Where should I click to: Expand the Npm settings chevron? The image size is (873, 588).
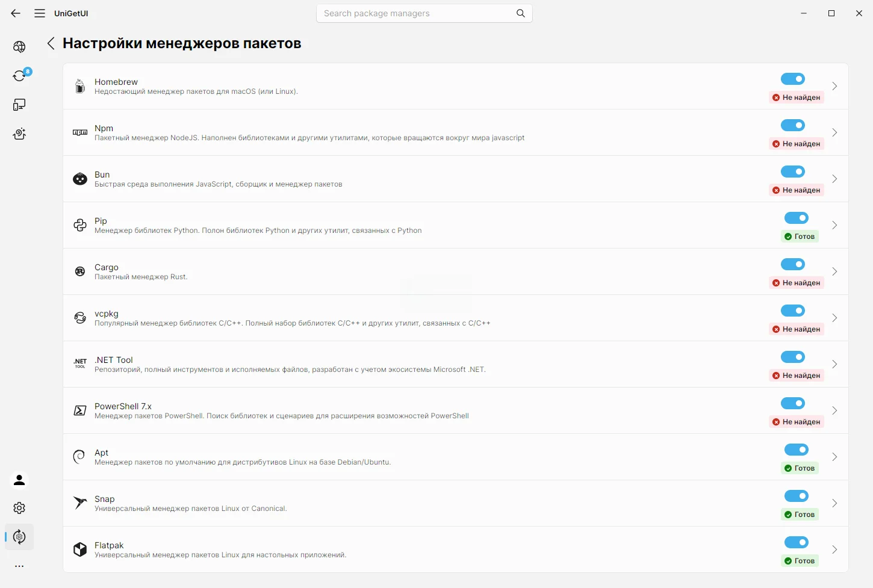coord(834,132)
